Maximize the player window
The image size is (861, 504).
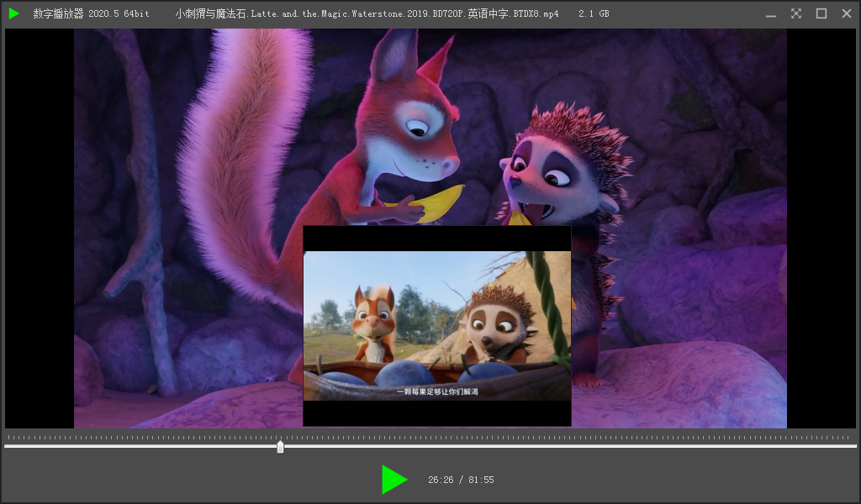tap(821, 13)
